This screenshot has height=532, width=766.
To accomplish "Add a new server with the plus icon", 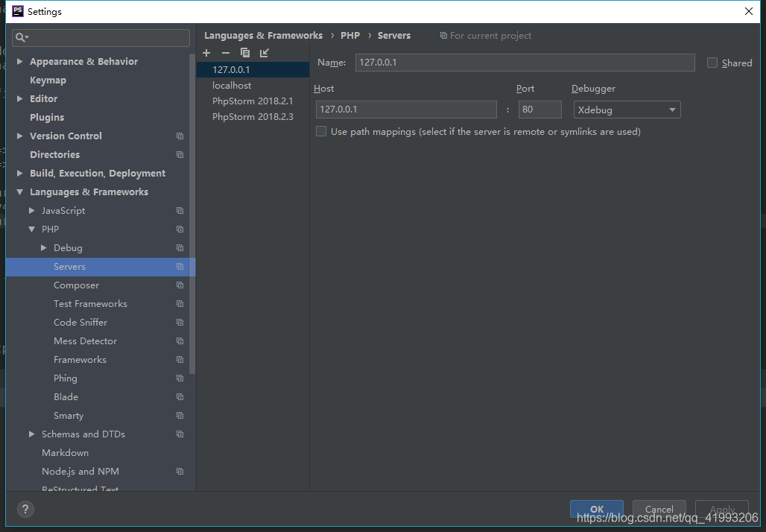I will (206, 53).
